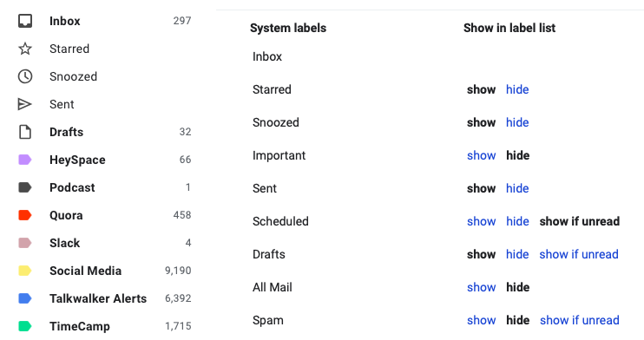Click the show link for Scheduled
This screenshot has width=644, height=340.
[x=482, y=221]
